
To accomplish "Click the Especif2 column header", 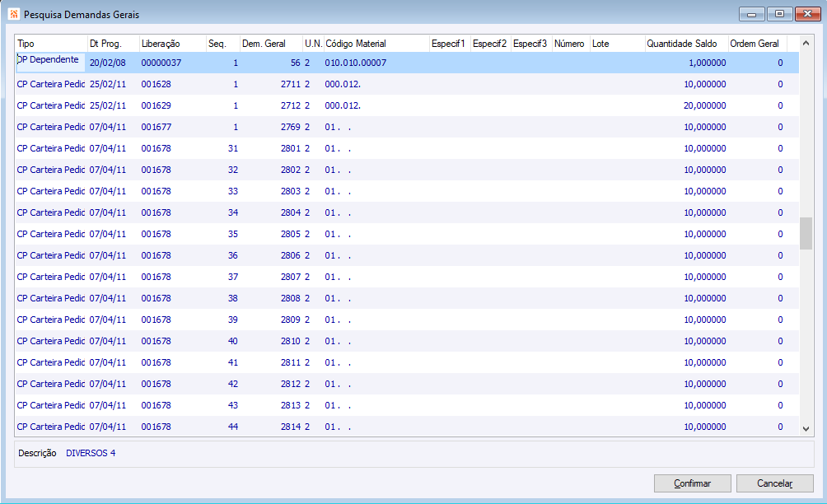I will click(491, 44).
